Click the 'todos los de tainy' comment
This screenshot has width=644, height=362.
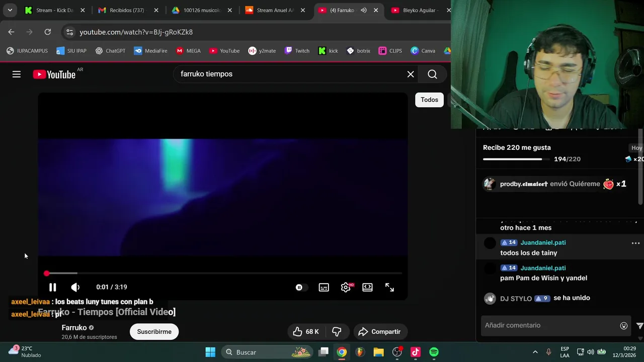528,253
